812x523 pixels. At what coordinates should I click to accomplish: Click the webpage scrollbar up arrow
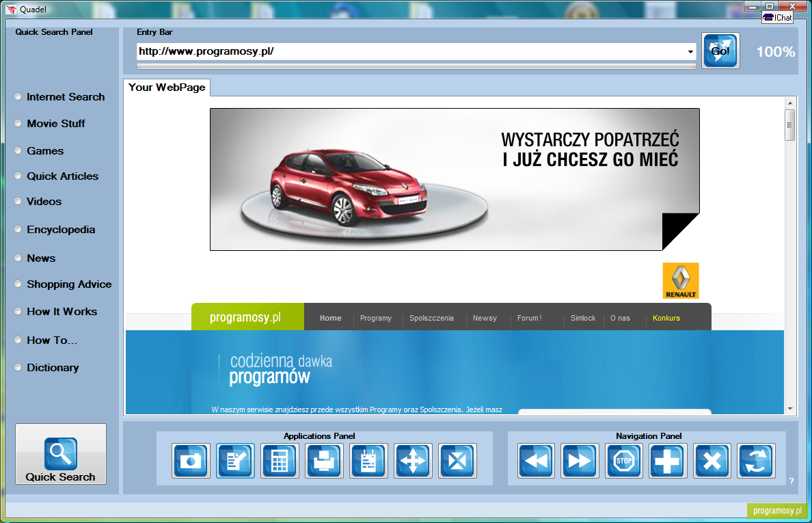(x=789, y=103)
